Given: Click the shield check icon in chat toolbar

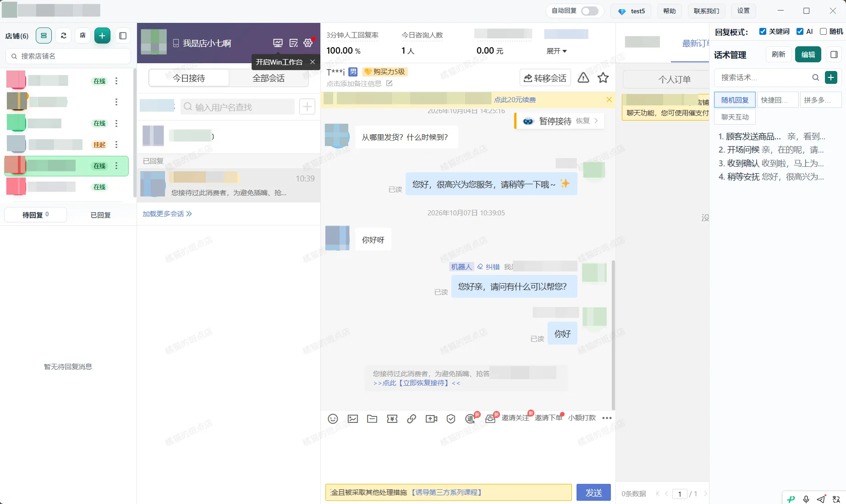Looking at the screenshot, I should [451, 418].
